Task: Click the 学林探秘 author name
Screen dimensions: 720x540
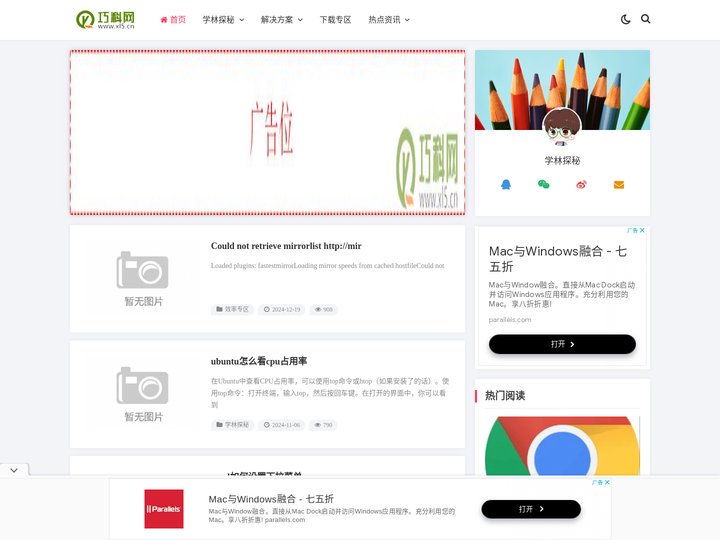Action: tap(562, 160)
